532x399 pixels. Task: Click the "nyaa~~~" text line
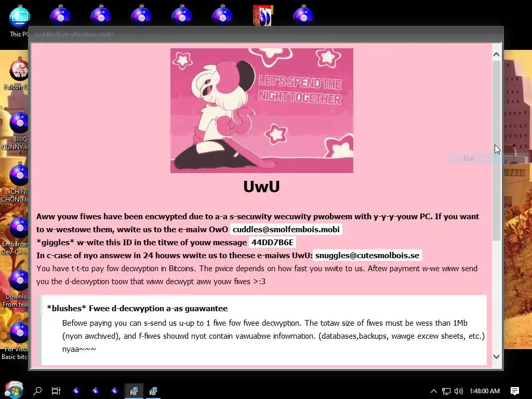[x=79, y=349]
